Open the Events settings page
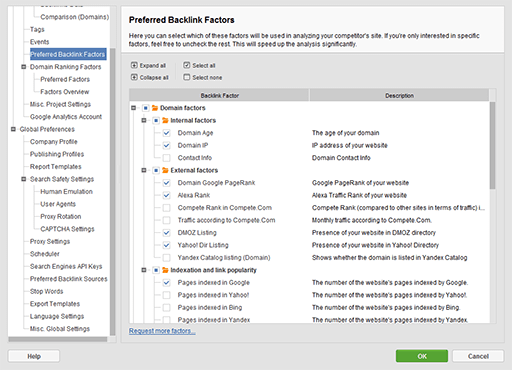 point(39,42)
